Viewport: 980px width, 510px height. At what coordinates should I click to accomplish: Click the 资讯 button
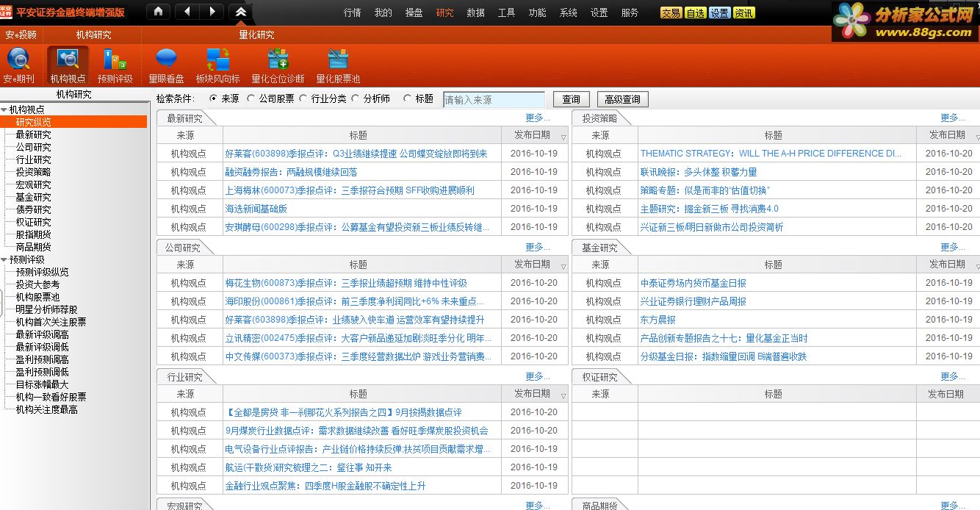pyautogui.click(x=743, y=12)
